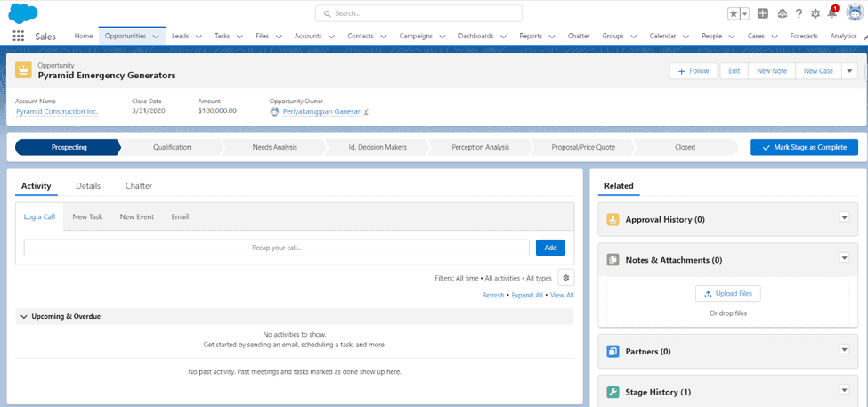Click the Stage History wrench icon

pyautogui.click(x=612, y=392)
